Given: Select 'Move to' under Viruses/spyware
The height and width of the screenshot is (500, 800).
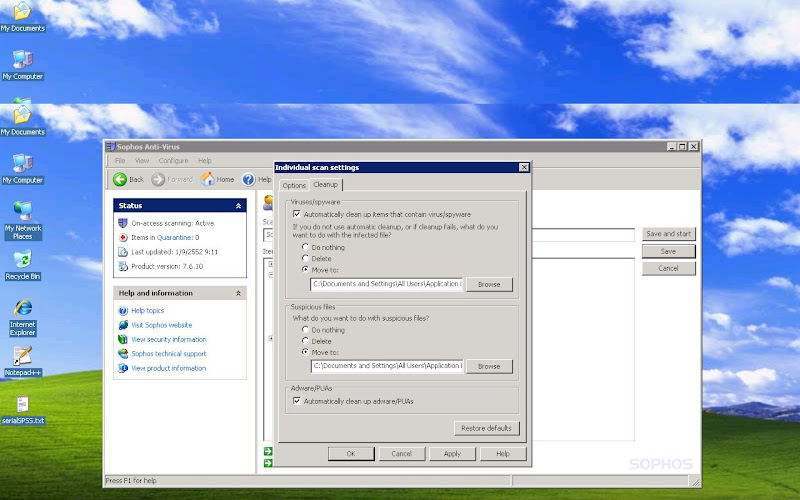Looking at the screenshot, I should [x=305, y=269].
